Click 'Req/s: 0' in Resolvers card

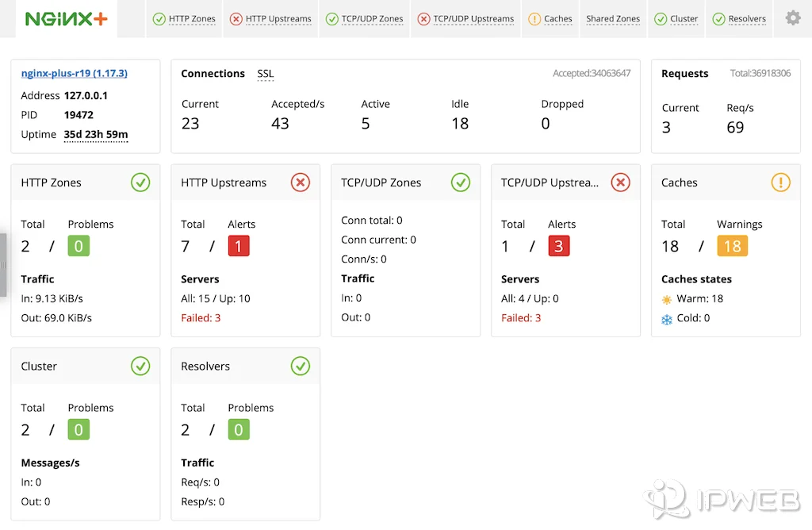coord(200,482)
